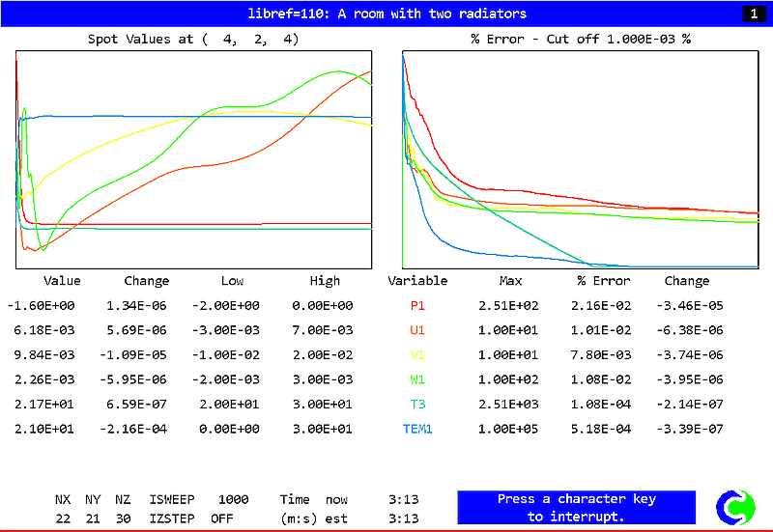Click the P1 % Error value 2.16E-02
This screenshot has width=773, height=532.
click(603, 305)
